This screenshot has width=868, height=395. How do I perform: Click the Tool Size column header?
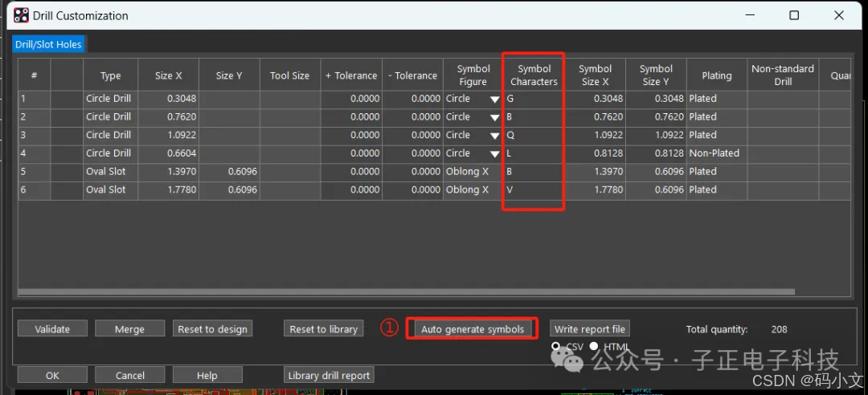[290, 75]
